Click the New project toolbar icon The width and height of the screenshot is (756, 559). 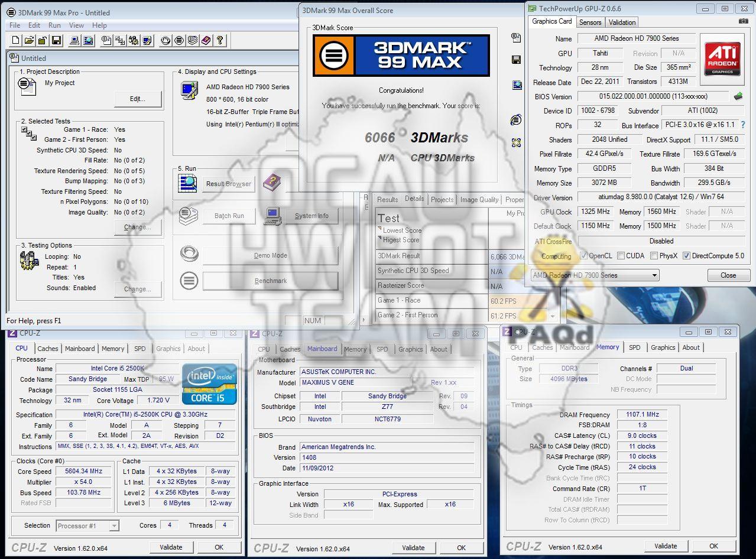coord(16,40)
